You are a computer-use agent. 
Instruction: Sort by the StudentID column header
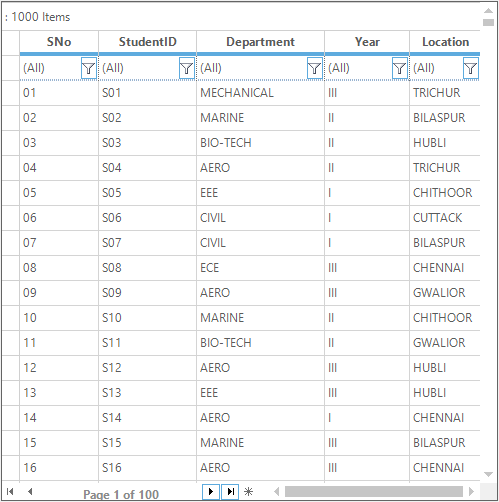click(147, 42)
